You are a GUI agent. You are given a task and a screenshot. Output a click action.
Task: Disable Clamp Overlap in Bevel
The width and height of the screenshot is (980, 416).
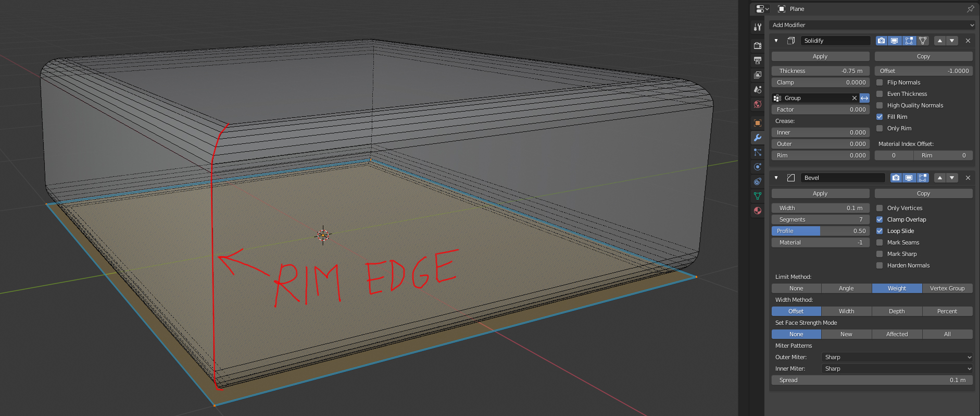point(880,219)
